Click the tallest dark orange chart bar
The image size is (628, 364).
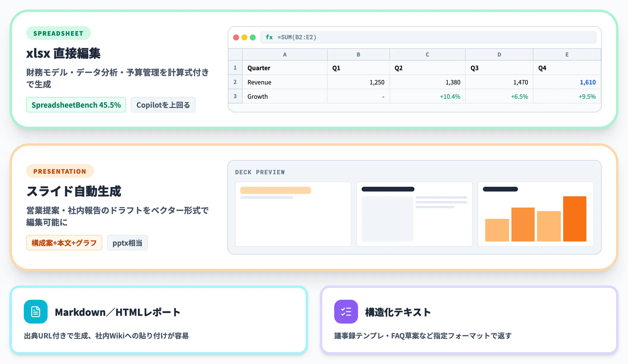(575, 219)
